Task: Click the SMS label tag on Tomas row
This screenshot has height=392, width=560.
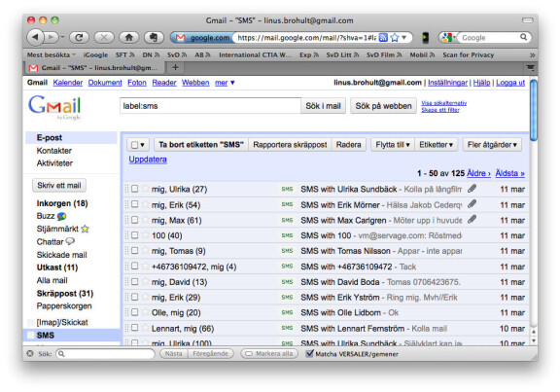Action: [x=287, y=251]
